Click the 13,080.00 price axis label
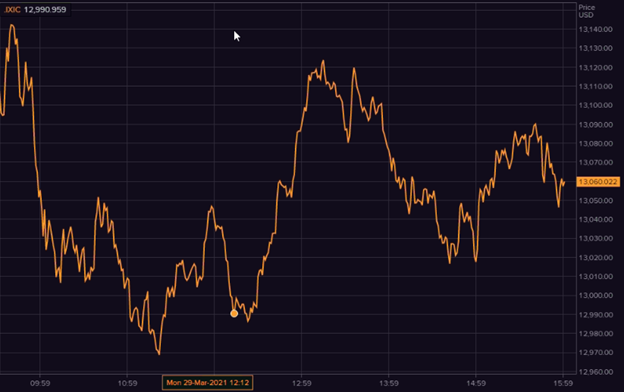 coord(595,144)
